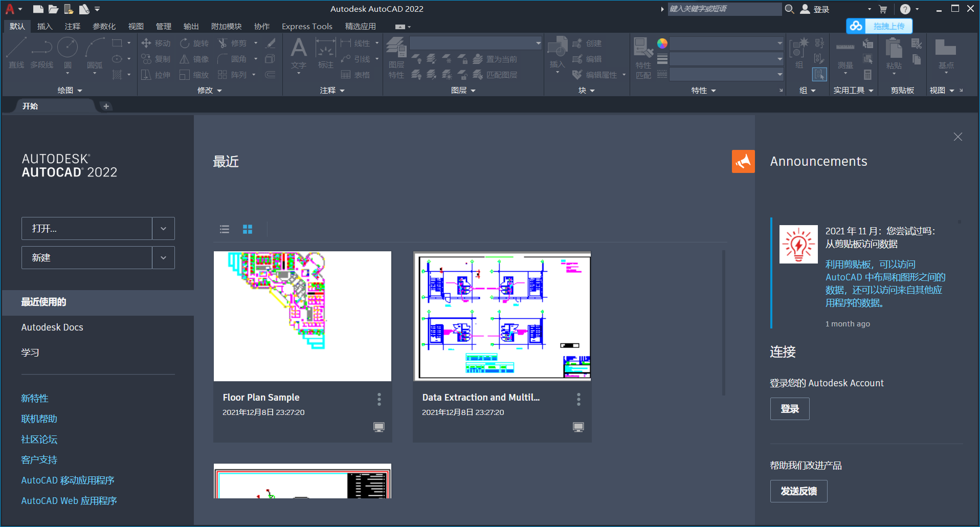Open the Text (文字) tool
This screenshot has height=527, width=980.
(x=299, y=53)
